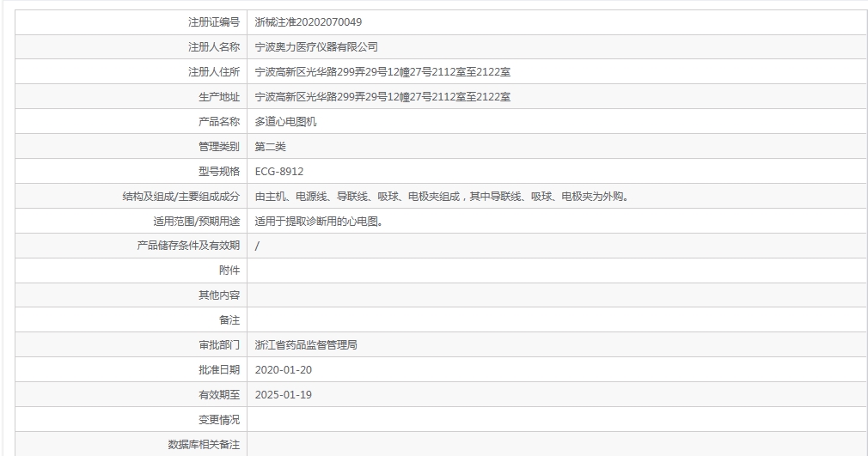Select the slash value in the 产品储存条件及有效期 row
The height and width of the screenshot is (456, 868).
point(257,246)
